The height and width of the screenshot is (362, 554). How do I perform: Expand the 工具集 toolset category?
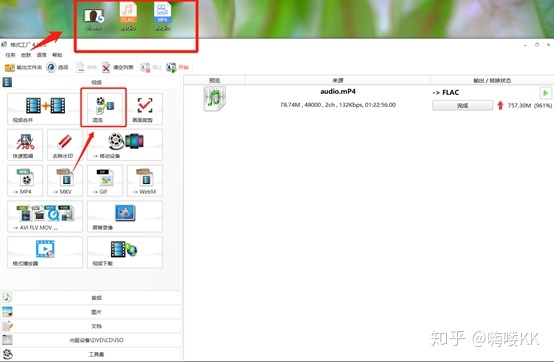click(91, 354)
